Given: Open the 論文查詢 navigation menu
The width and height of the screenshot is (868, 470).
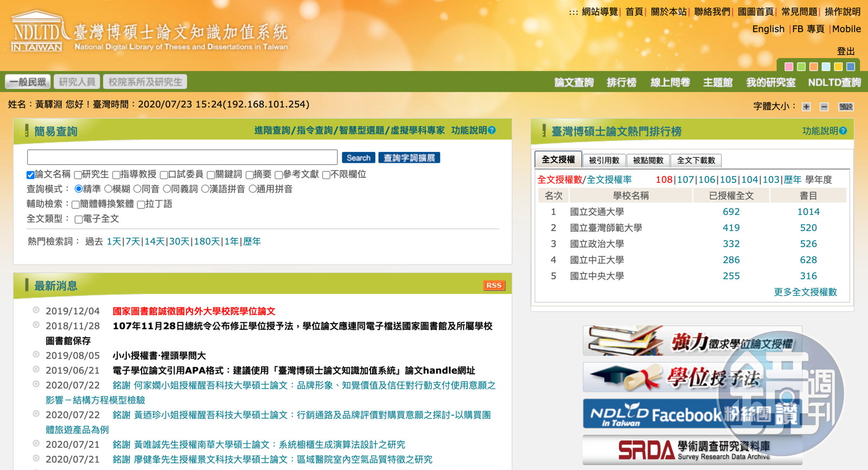Looking at the screenshot, I should tap(573, 82).
